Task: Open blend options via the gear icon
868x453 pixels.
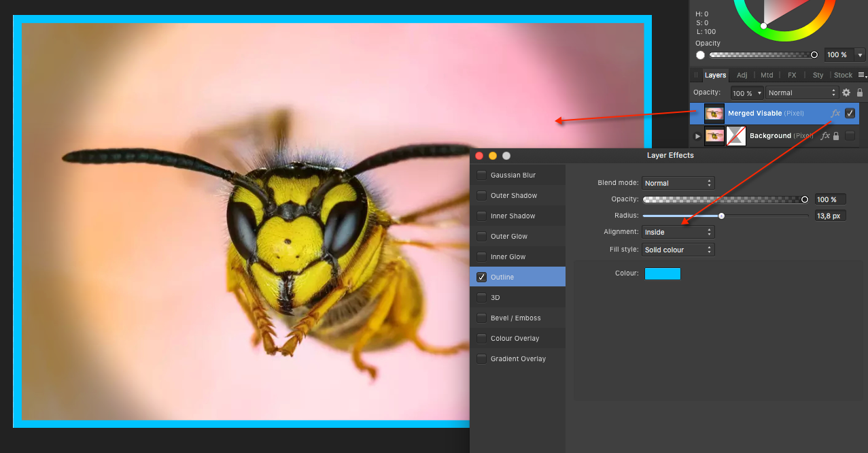Action: [x=846, y=92]
